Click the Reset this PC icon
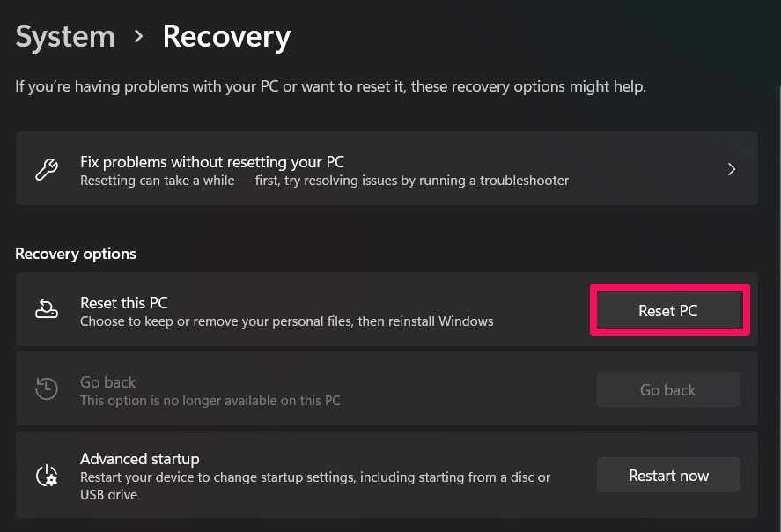 [46, 309]
